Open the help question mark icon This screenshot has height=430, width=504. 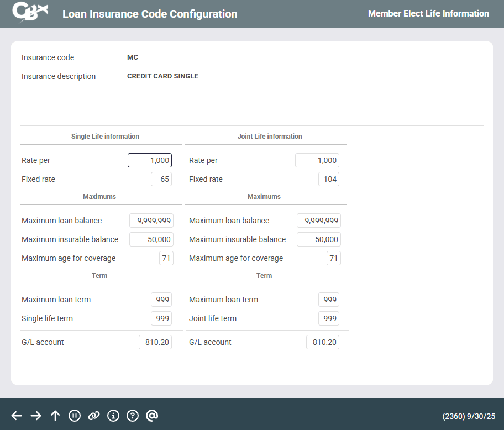click(x=133, y=416)
